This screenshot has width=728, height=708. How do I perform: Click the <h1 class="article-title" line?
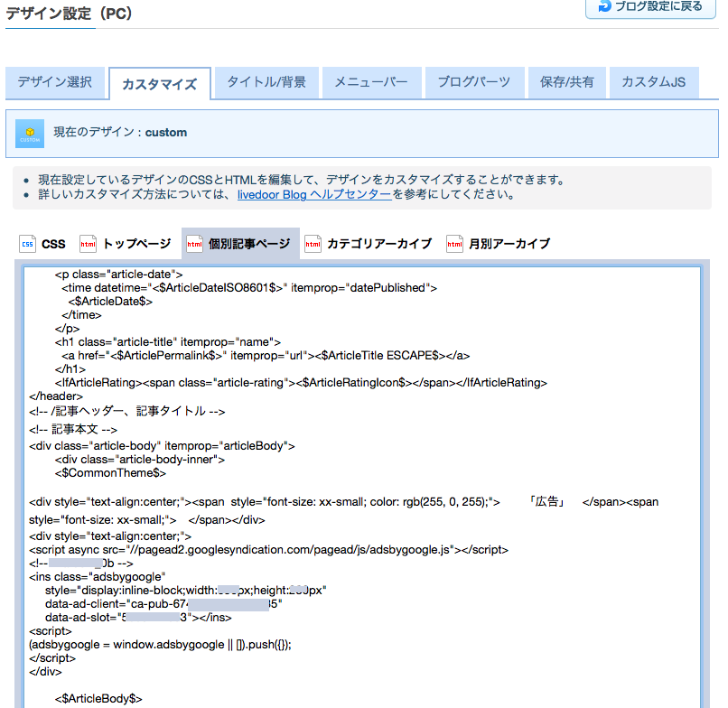pyautogui.click(x=168, y=342)
